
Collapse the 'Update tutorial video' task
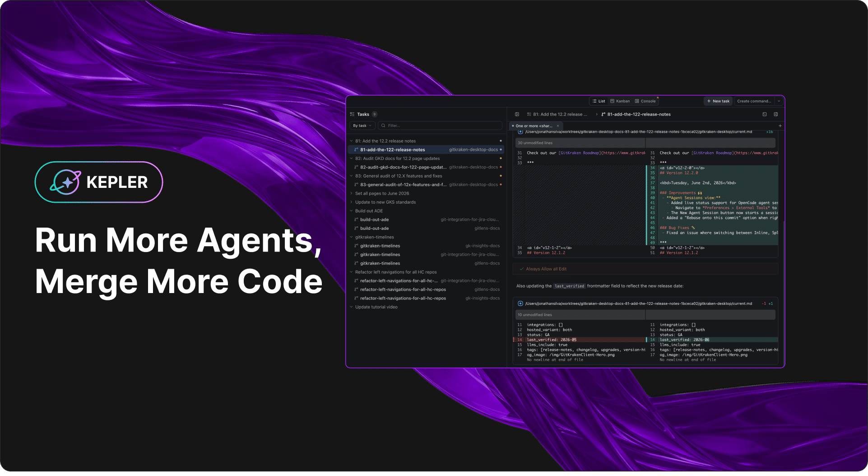pyautogui.click(x=352, y=307)
